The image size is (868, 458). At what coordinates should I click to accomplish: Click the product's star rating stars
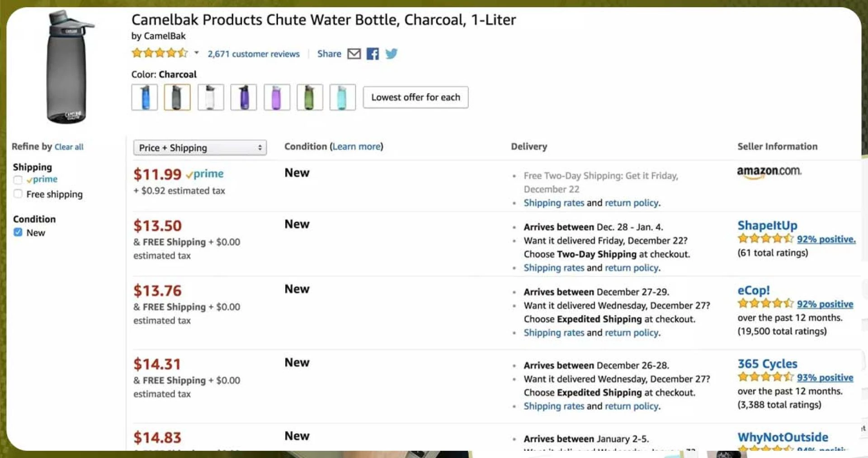pos(160,53)
